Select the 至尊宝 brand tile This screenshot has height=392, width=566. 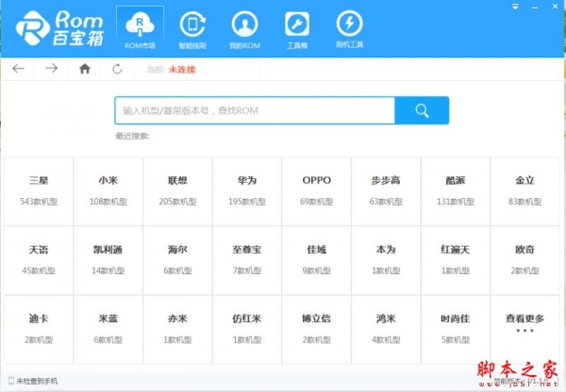click(x=247, y=260)
